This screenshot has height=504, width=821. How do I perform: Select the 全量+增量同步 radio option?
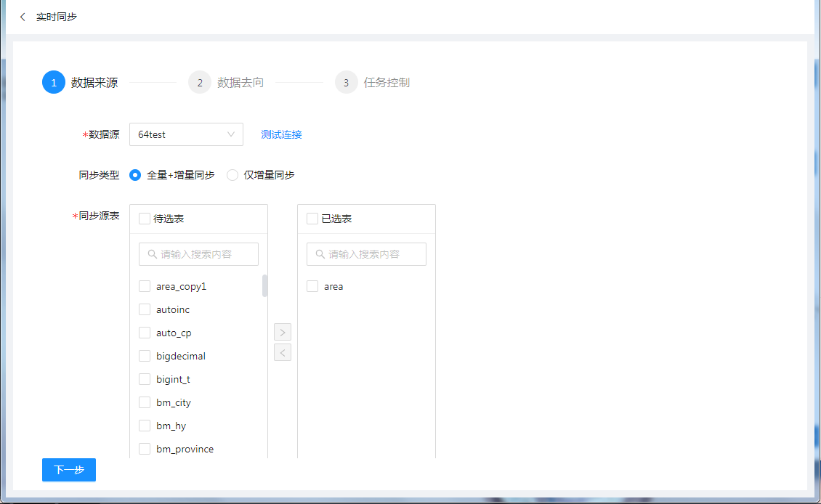[x=135, y=175]
